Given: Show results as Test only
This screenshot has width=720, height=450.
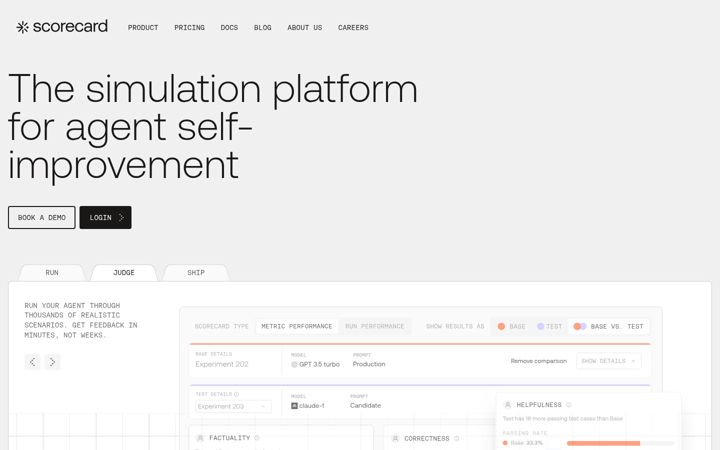Looking at the screenshot, I should tap(550, 326).
